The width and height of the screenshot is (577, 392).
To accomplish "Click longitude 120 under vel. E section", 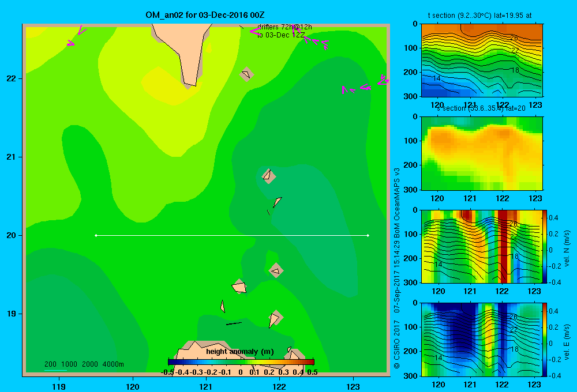I will (438, 385).
